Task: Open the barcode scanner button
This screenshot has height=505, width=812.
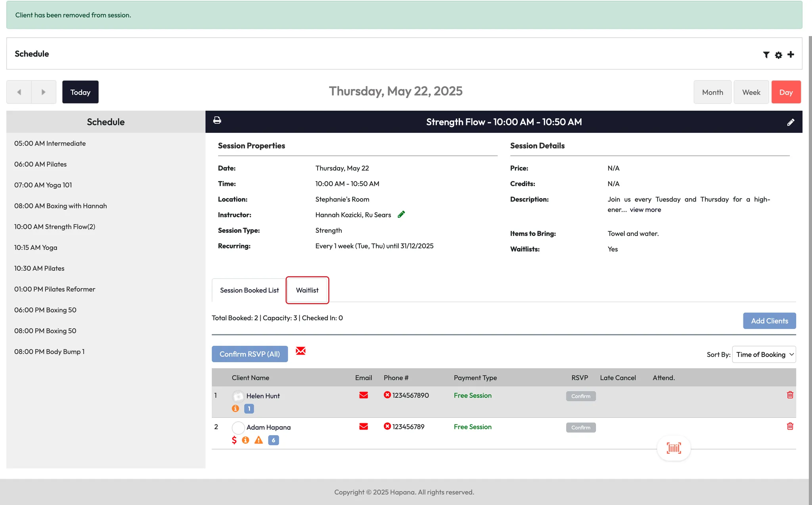Action: pos(674,448)
